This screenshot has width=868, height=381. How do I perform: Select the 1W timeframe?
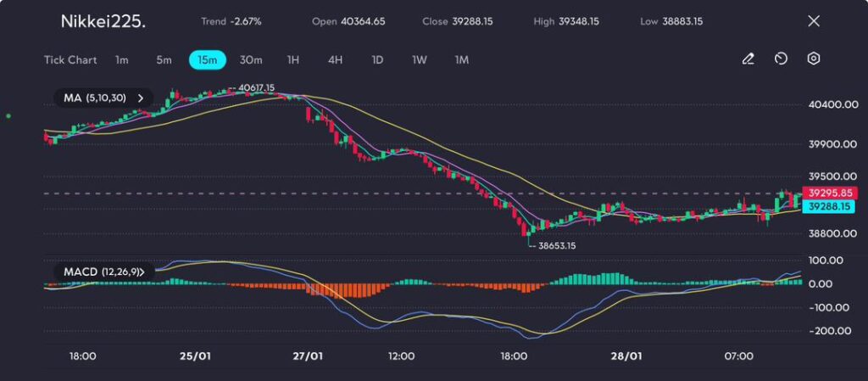coord(420,59)
